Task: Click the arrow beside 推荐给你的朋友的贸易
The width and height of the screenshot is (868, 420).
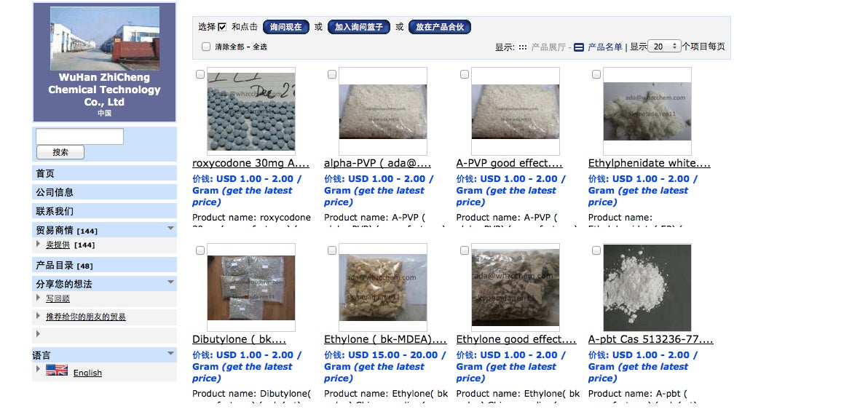Action: click(x=38, y=316)
